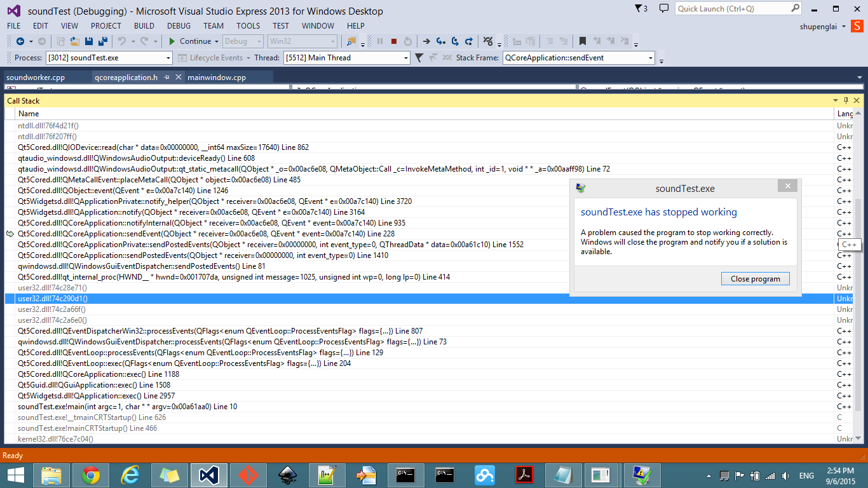Select the highlighted user32.dll!74c290d1() row

pyautogui.click(x=419, y=299)
